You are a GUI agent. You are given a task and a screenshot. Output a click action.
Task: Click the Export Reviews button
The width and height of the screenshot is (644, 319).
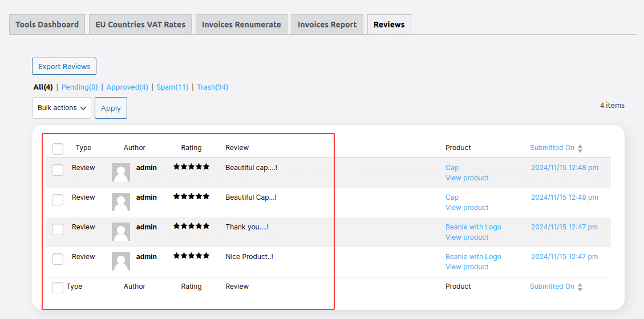pyautogui.click(x=64, y=66)
